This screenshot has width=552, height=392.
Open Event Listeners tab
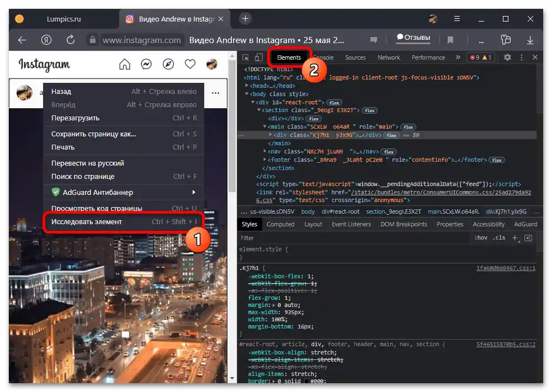(351, 224)
